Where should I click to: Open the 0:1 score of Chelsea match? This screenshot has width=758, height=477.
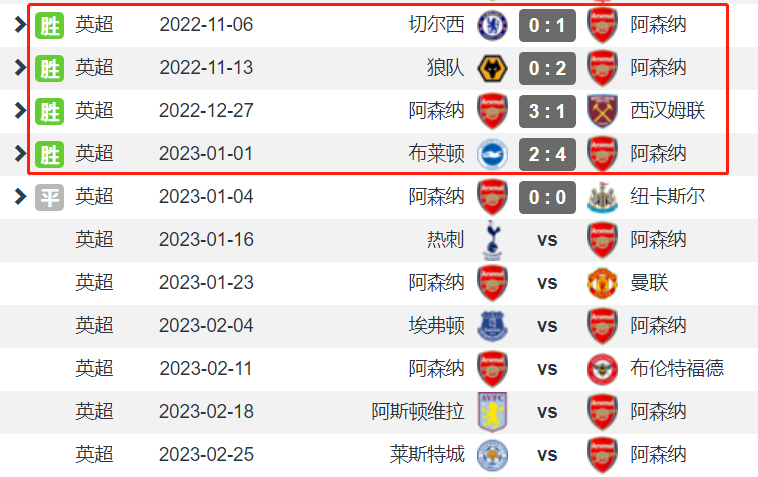click(x=547, y=25)
